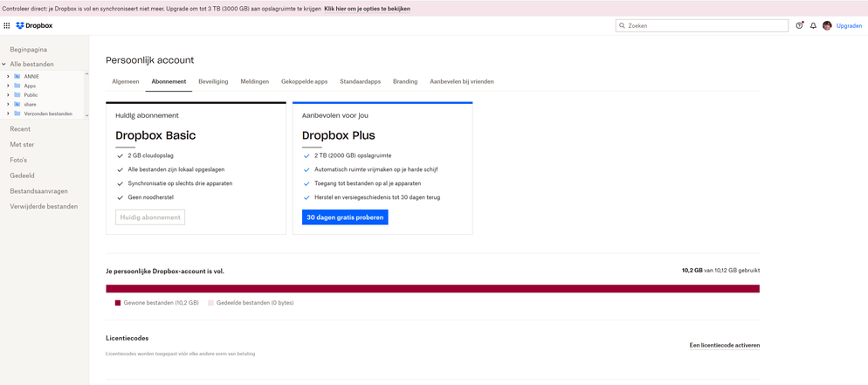Screen dimensions: 868x385
Task: Click the Dropbox logo
Action: 34,25
